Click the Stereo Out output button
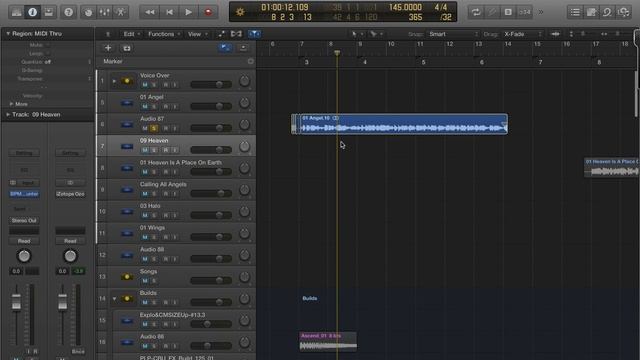 coord(24,221)
